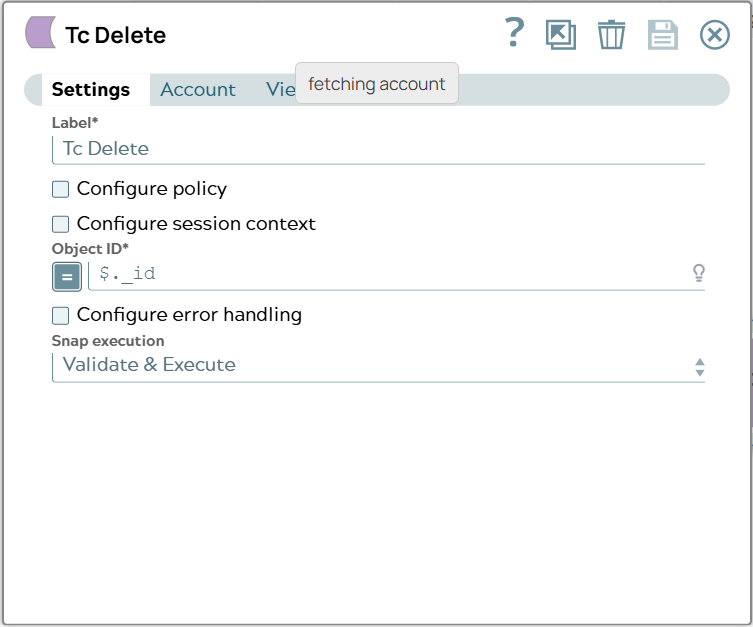Save the settings with the floppy disk icon
Image resolution: width=753 pixels, height=627 pixels.
(x=663, y=35)
